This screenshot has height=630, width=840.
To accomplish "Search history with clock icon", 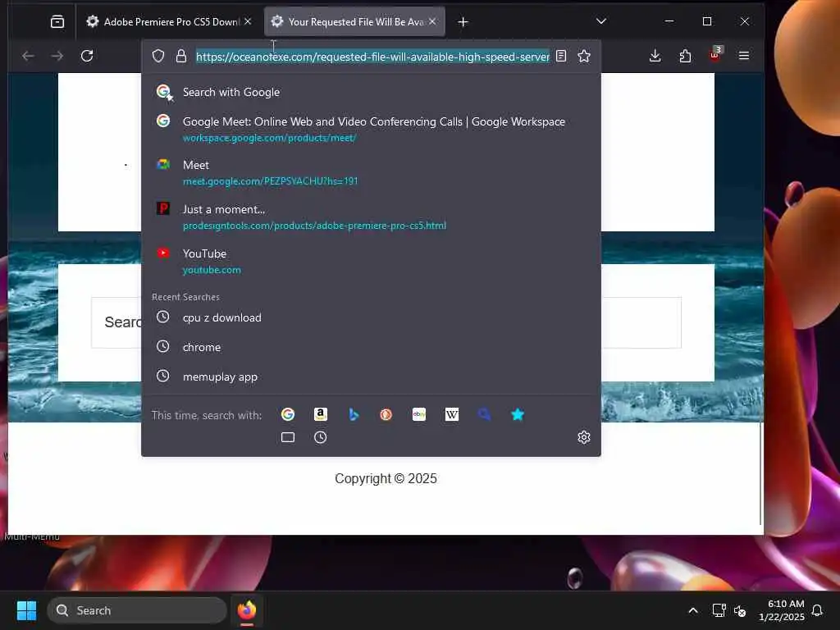I will 321,437.
